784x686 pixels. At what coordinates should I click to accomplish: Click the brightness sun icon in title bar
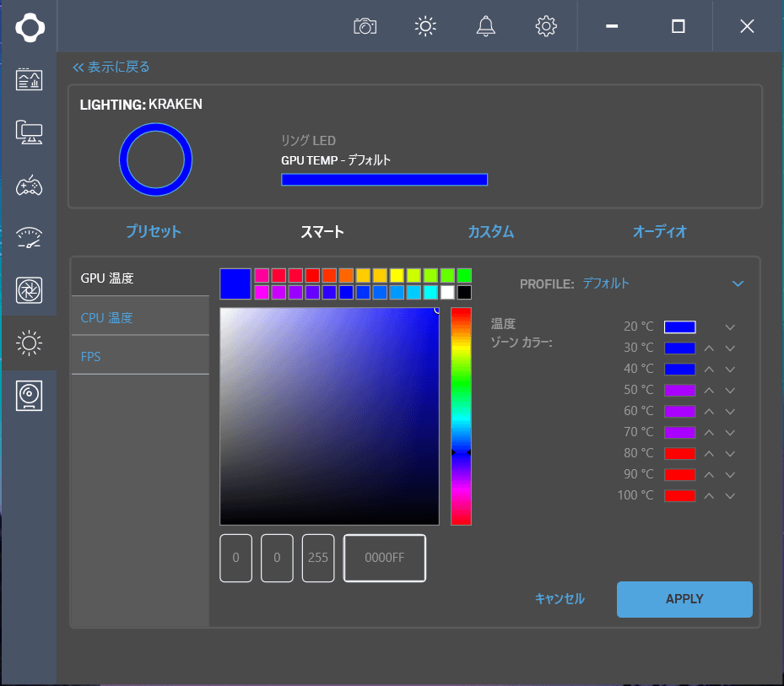pyautogui.click(x=425, y=26)
